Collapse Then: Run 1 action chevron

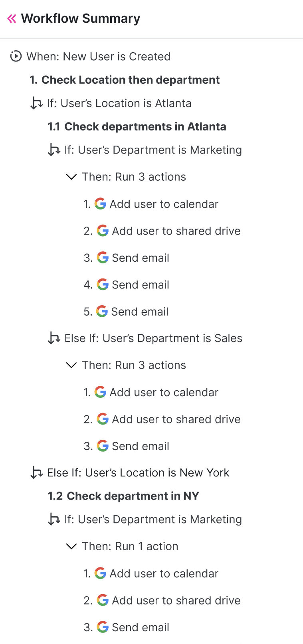point(71,546)
